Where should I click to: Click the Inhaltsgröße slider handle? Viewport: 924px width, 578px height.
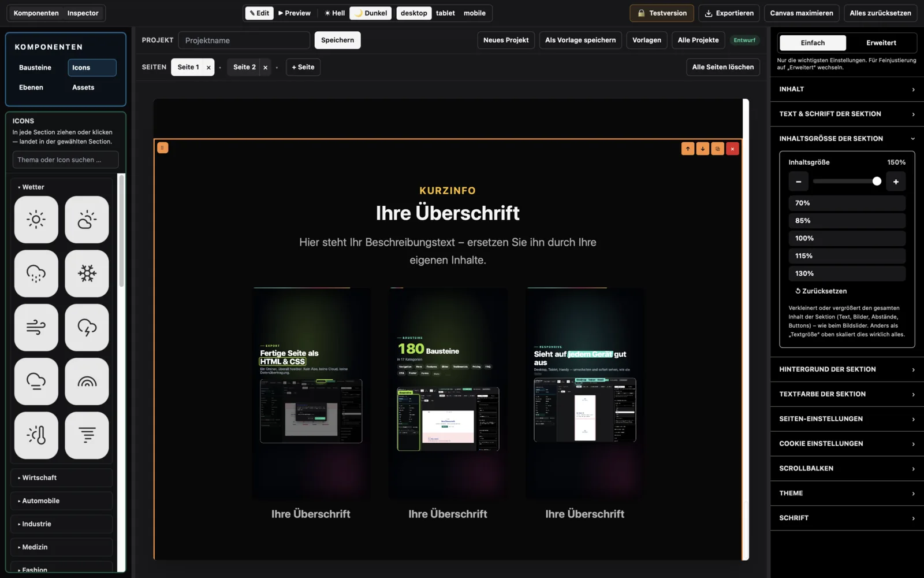tap(877, 181)
